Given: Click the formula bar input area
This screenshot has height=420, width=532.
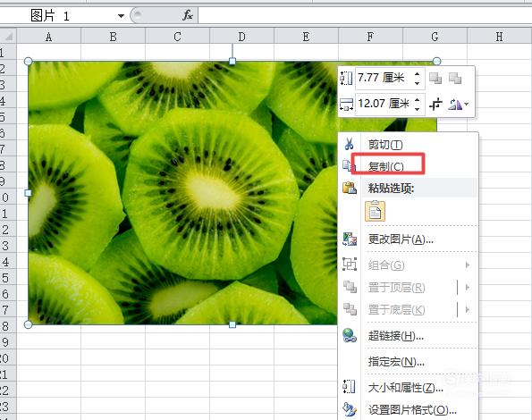Looking at the screenshot, I should click(x=365, y=15).
